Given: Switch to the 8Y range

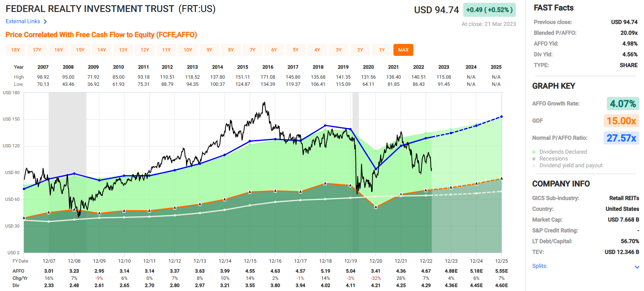Looking at the screenshot, I should 231,50.
